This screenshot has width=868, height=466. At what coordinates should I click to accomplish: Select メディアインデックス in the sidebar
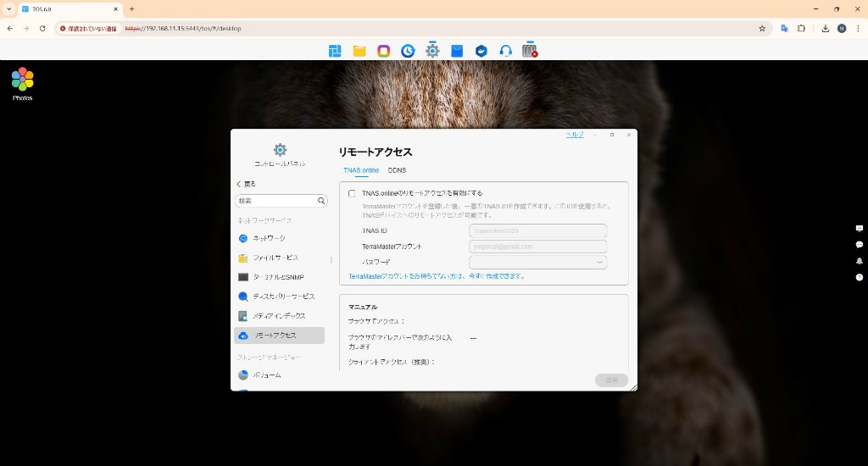tap(279, 316)
